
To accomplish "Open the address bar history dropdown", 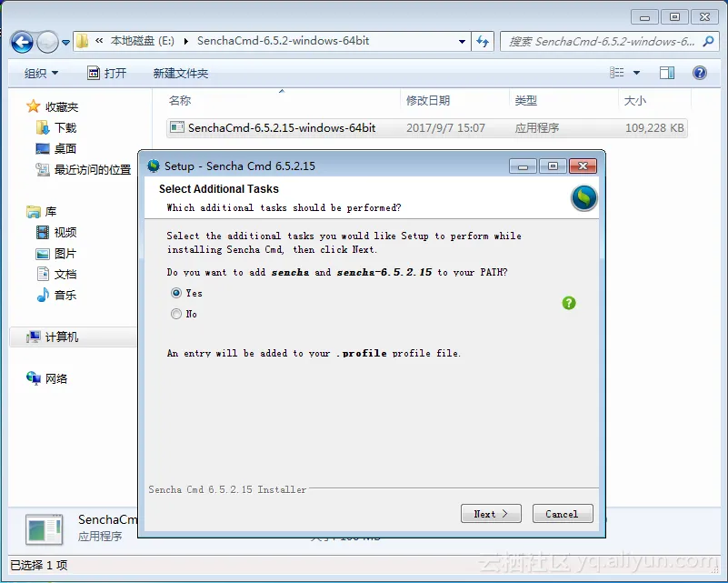I will tap(462, 41).
